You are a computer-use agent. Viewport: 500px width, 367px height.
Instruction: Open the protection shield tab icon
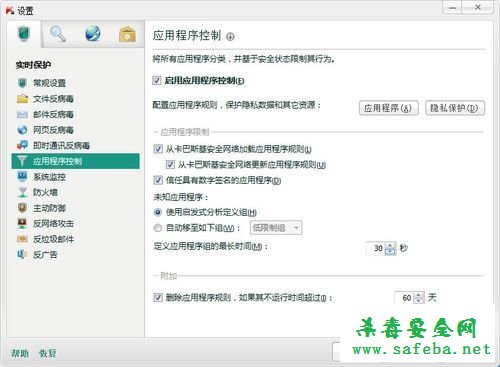click(x=24, y=34)
